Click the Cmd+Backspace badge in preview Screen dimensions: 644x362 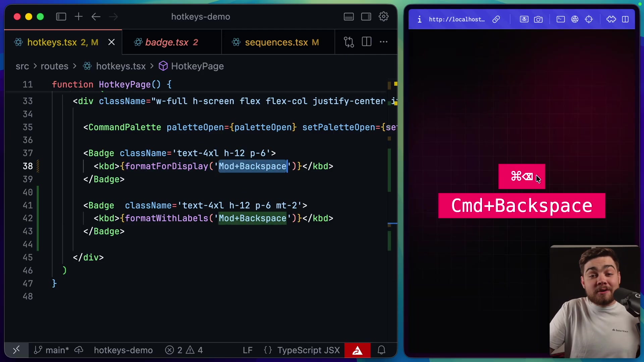pyautogui.click(x=522, y=206)
